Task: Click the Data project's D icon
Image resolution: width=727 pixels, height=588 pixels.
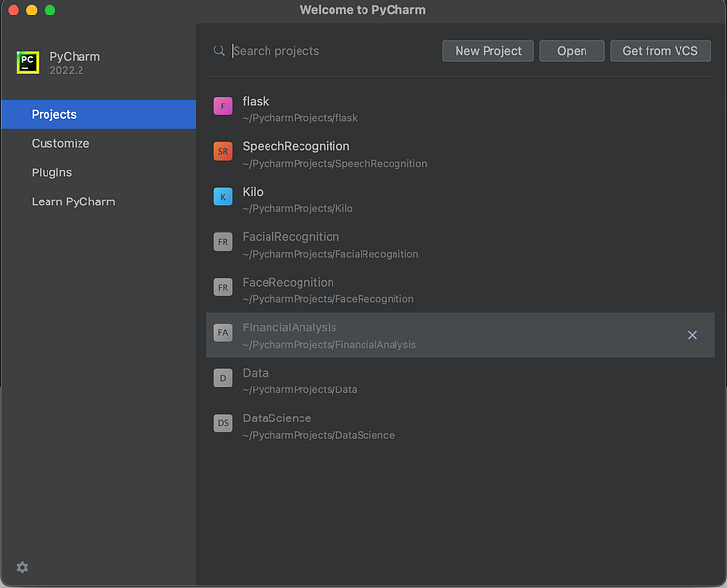Action: pyautogui.click(x=223, y=379)
